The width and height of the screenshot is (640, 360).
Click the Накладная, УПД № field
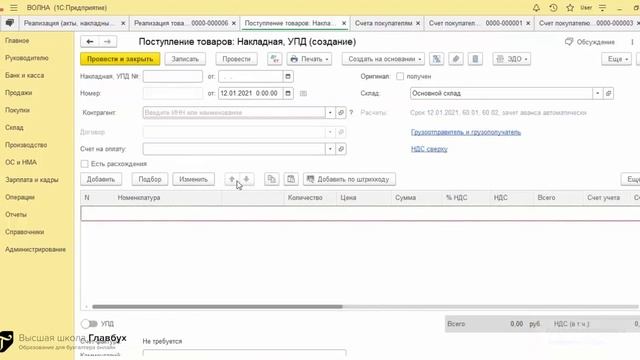[x=173, y=76]
